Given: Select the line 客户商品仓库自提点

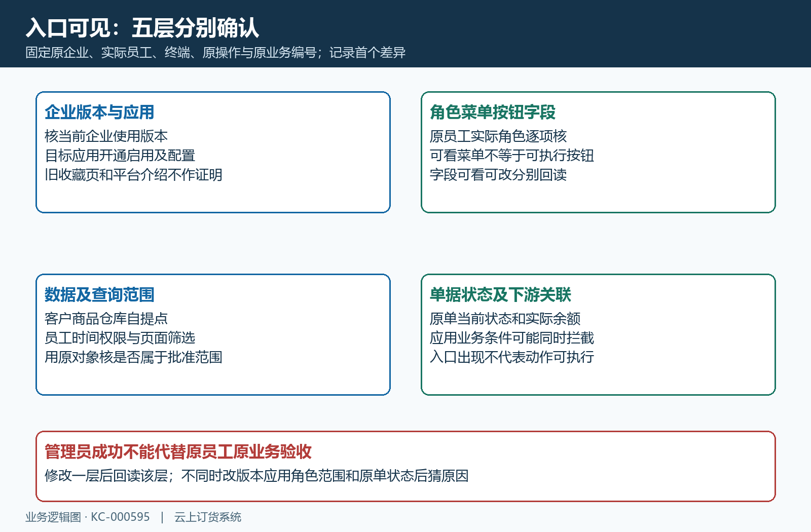Looking at the screenshot, I should tap(106, 318).
